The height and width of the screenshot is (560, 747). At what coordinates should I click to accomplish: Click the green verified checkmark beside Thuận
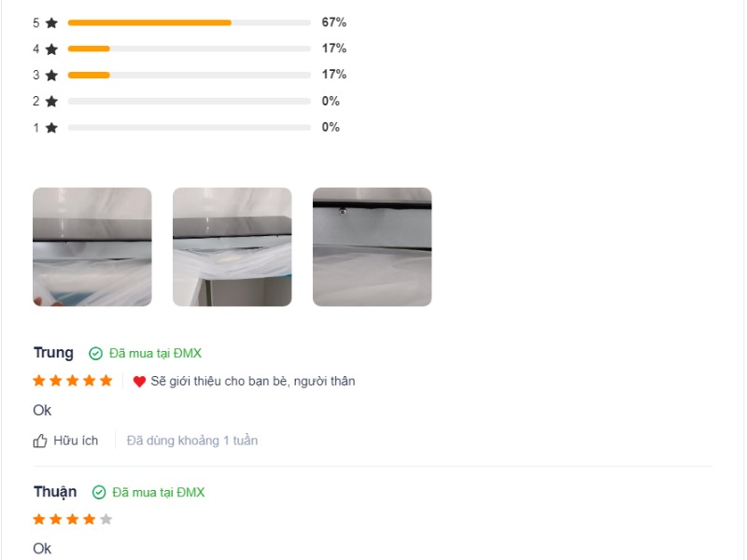(99, 493)
